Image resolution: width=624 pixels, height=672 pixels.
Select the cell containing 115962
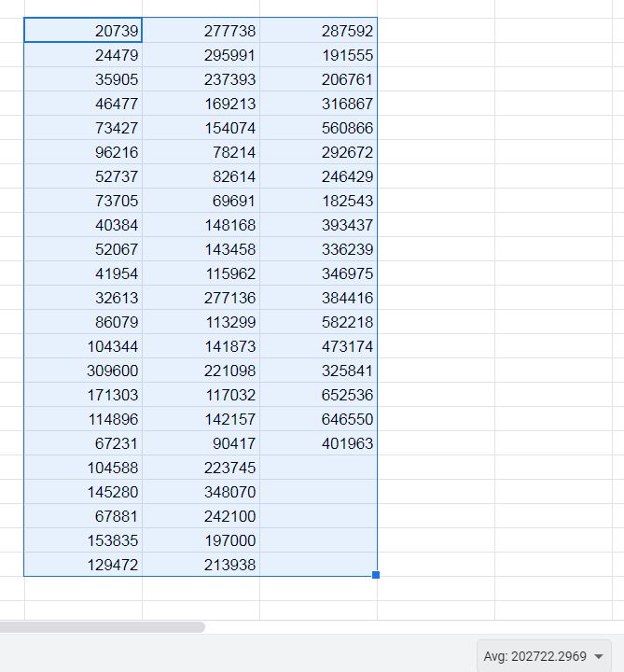coord(201,273)
